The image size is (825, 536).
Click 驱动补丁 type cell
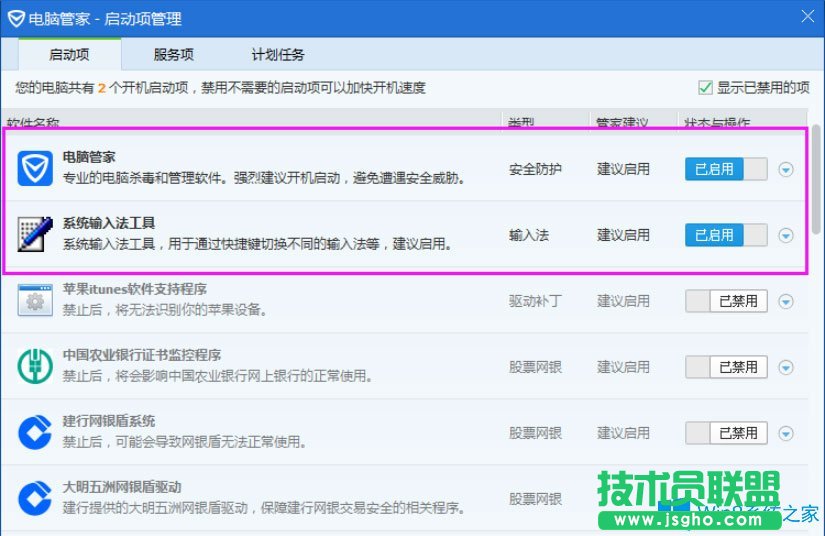pos(535,301)
